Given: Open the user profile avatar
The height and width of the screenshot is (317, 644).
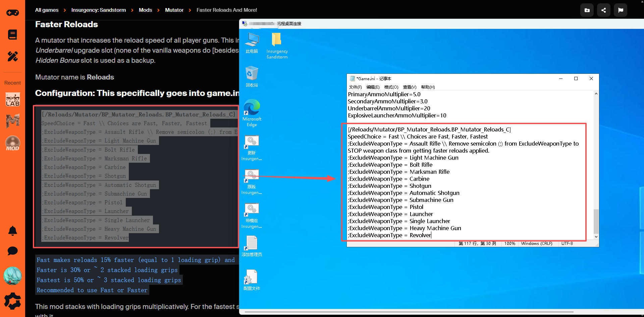Looking at the screenshot, I should tap(13, 276).
